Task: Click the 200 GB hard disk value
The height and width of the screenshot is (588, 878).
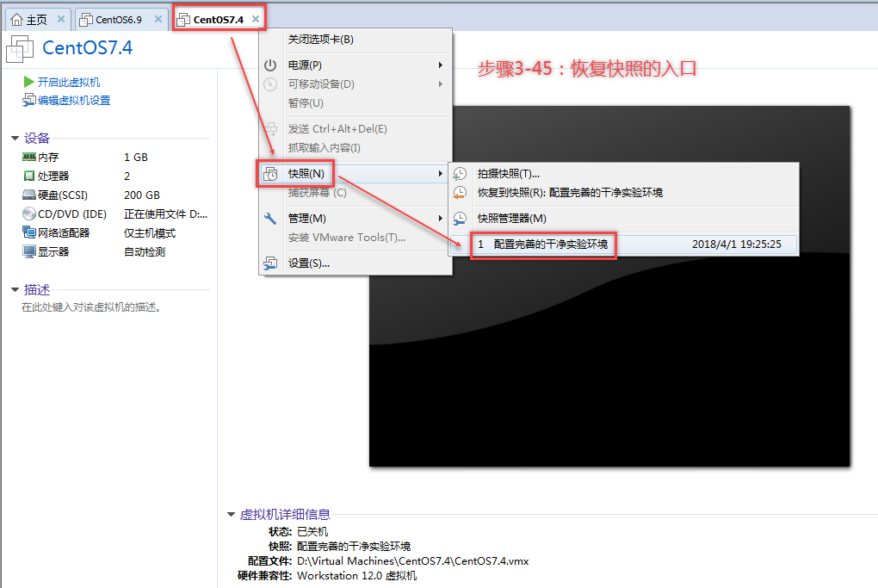Action: coord(142,195)
